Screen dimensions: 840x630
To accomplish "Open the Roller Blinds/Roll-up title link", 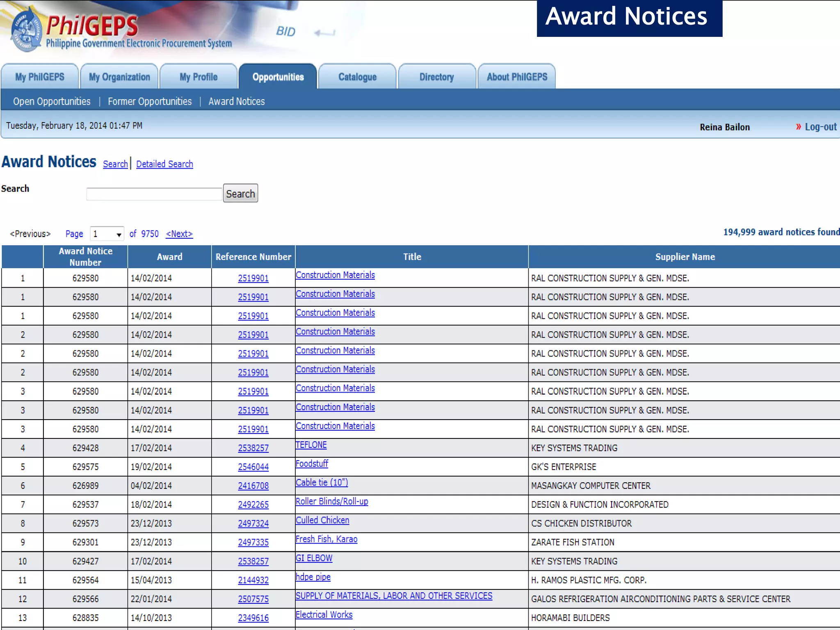I will 332,501.
